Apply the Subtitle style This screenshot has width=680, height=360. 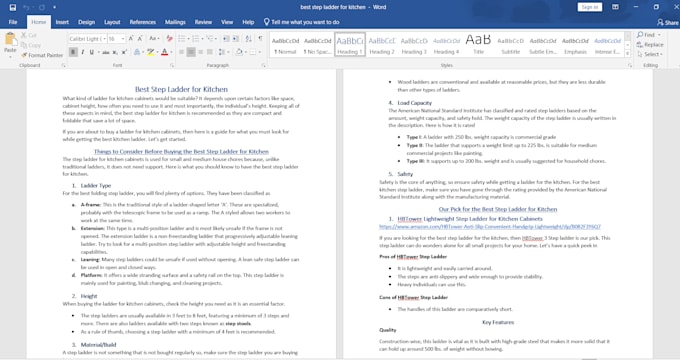click(510, 45)
